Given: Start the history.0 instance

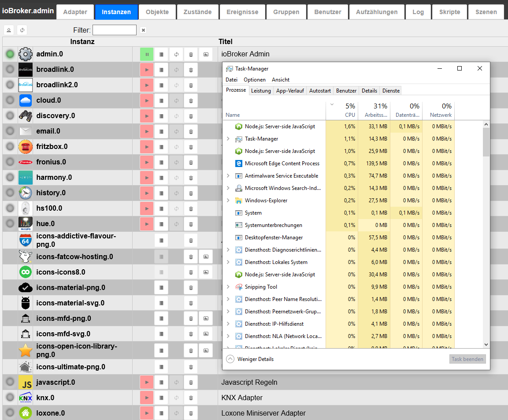Looking at the screenshot, I should coord(147,193).
